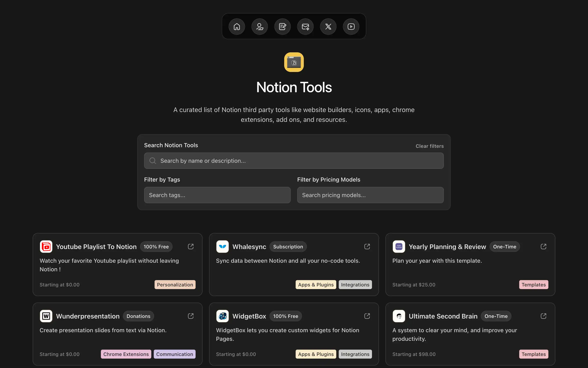The width and height of the screenshot is (588, 368).
Task: Open the mail newsletter icon in nav
Action: (305, 27)
